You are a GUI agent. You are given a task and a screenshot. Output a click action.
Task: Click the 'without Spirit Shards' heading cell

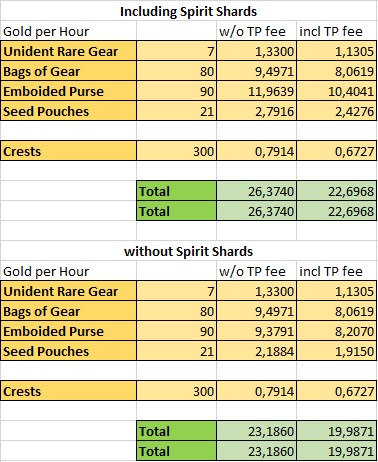(x=189, y=251)
